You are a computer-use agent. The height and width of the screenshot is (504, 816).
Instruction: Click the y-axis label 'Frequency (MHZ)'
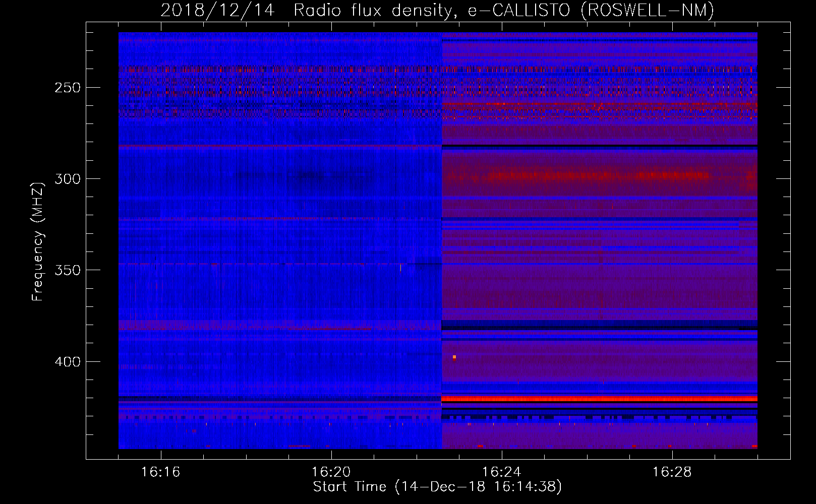38,241
